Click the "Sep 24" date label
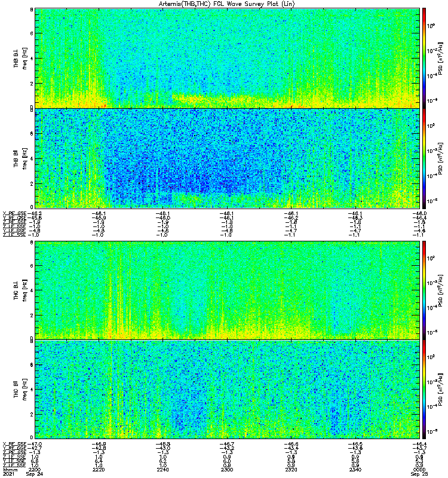Viewport: 448px width, 478px height. [x=35, y=474]
